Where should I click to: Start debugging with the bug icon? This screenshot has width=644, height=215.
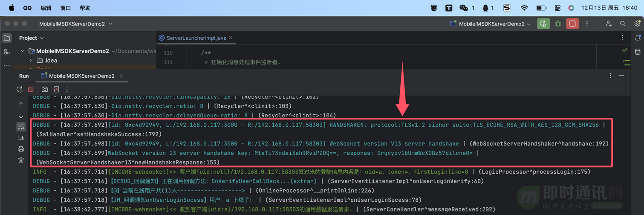point(558,24)
